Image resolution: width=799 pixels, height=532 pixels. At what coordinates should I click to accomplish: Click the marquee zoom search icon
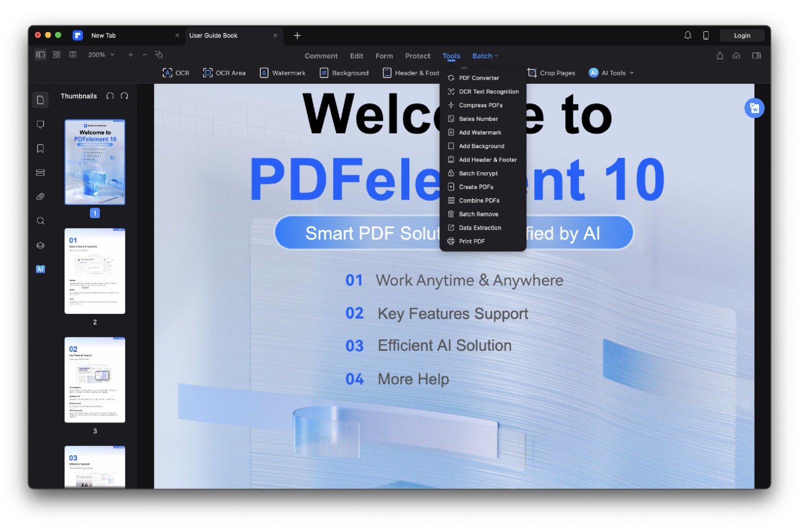[x=159, y=55]
